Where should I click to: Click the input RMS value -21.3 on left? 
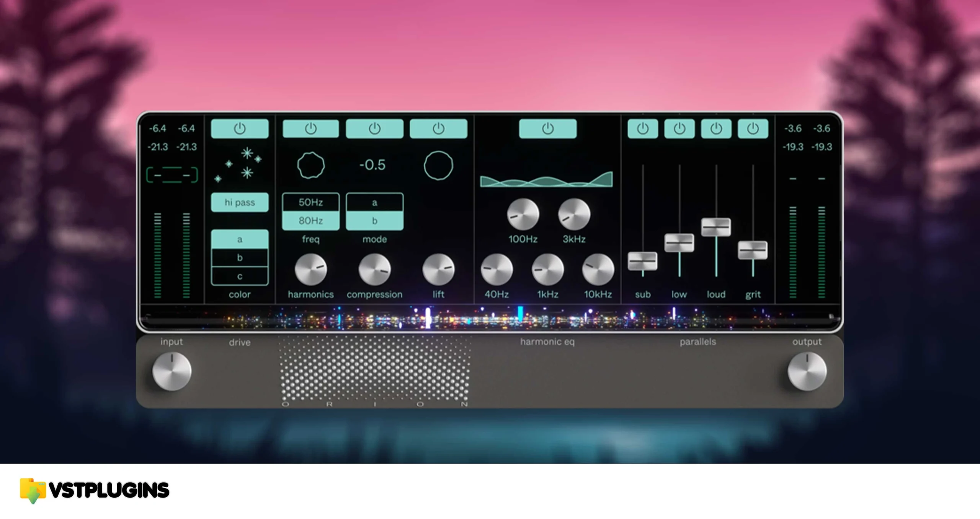[x=158, y=147]
